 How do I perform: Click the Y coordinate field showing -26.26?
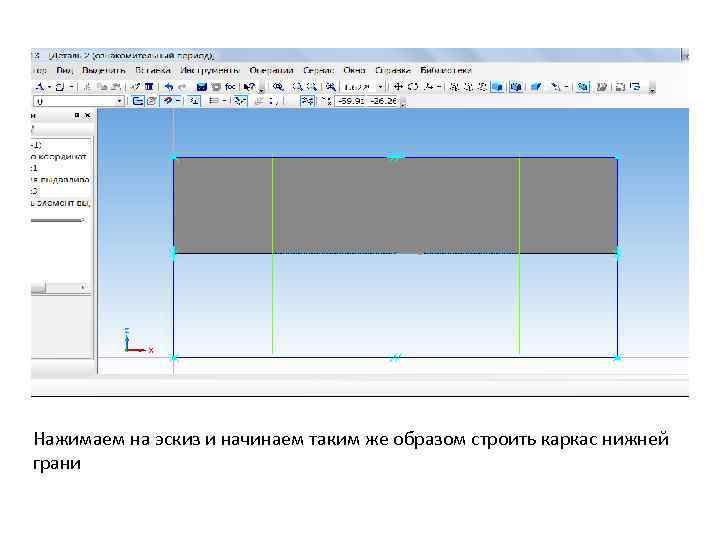(383, 101)
